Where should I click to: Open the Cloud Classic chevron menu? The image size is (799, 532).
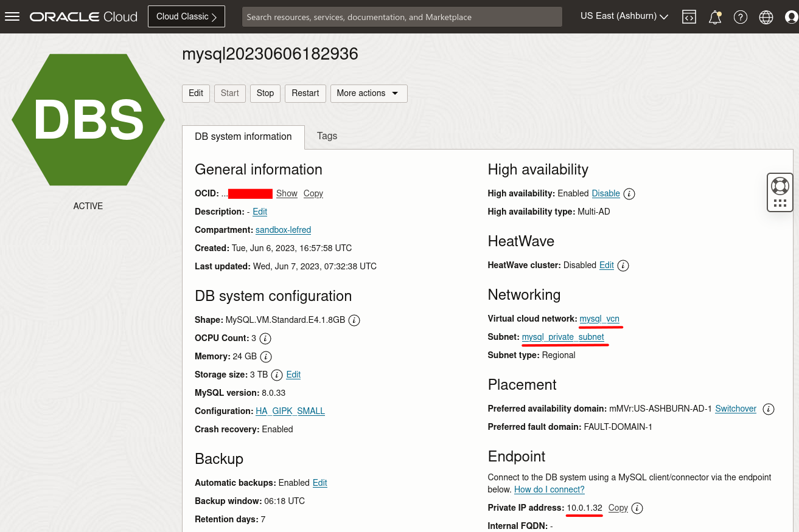click(x=214, y=16)
